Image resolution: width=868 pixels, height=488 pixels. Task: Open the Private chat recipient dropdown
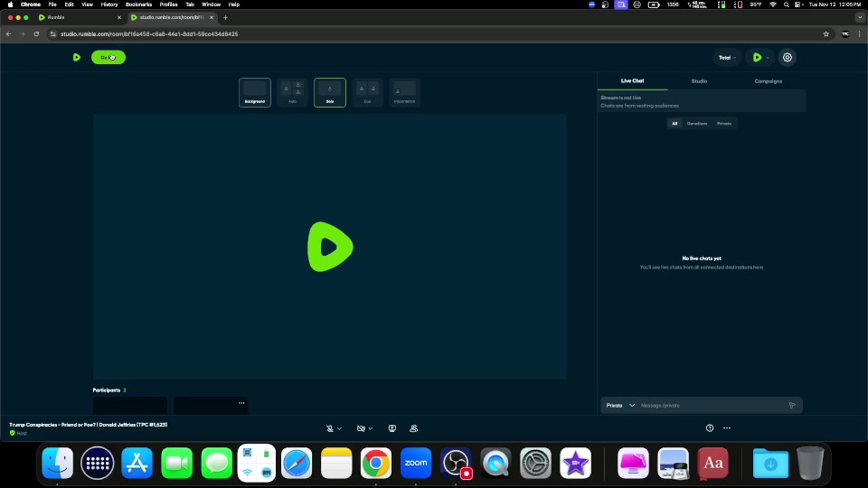point(619,405)
